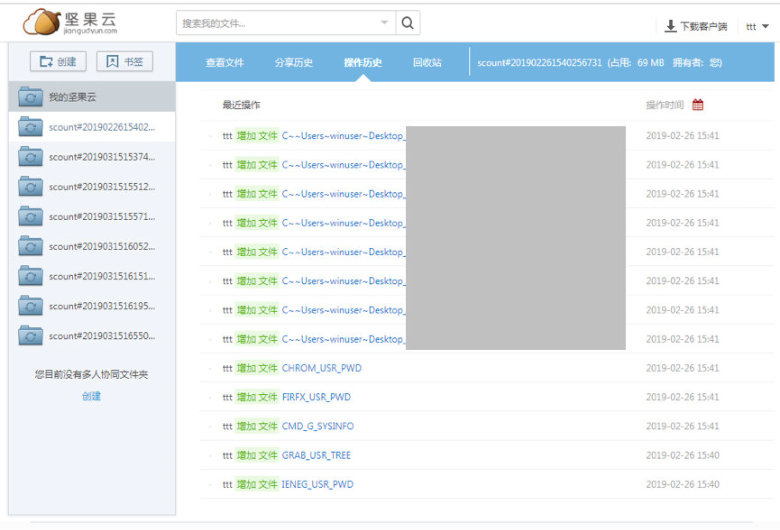This screenshot has width=780, height=530.
Task: Click the 操作时间 column header
Action: [665, 105]
